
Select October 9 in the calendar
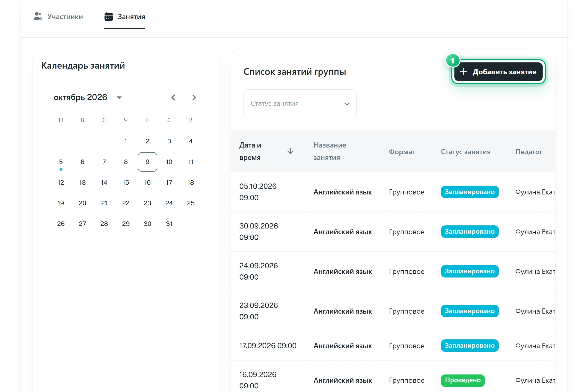coord(148,162)
